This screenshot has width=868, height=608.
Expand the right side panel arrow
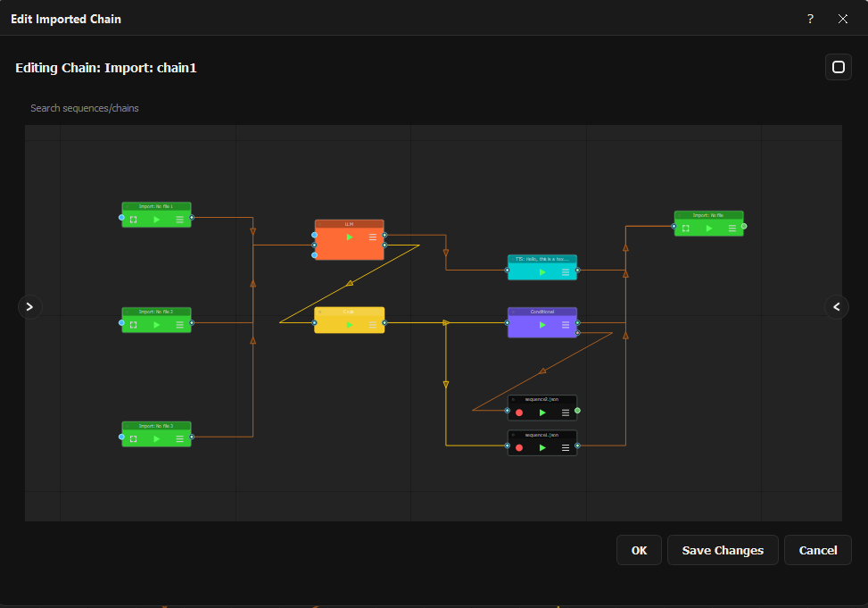[837, 306]
